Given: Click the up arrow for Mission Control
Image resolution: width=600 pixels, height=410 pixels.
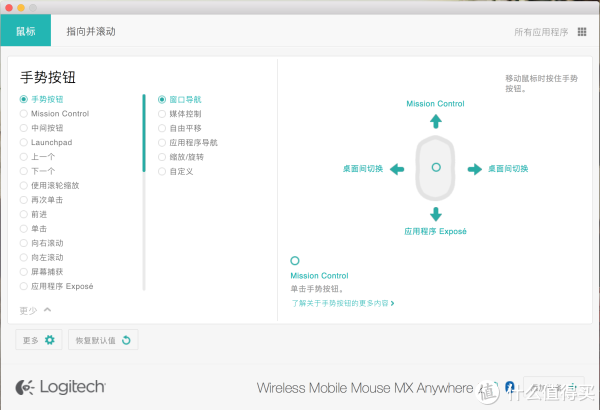Looking at the screenshot, I should coord(436,121).
